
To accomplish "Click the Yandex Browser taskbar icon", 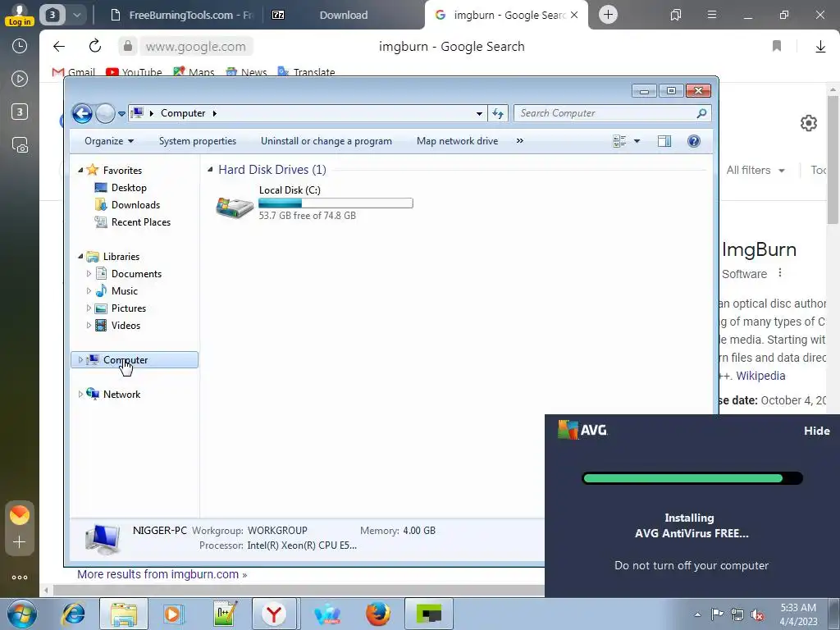I will click(274, 614).
